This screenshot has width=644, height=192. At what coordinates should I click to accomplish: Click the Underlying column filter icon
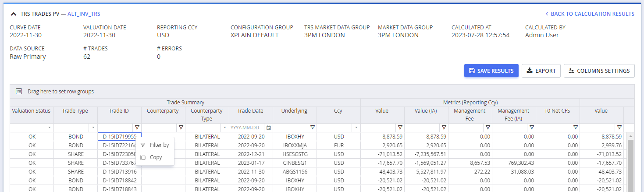click(x=312, y=128)
